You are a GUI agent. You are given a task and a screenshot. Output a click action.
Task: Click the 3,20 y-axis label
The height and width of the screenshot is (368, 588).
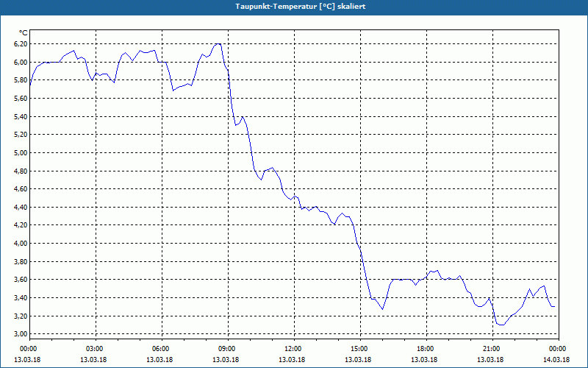pyautogui.click(x=21, y=316)
